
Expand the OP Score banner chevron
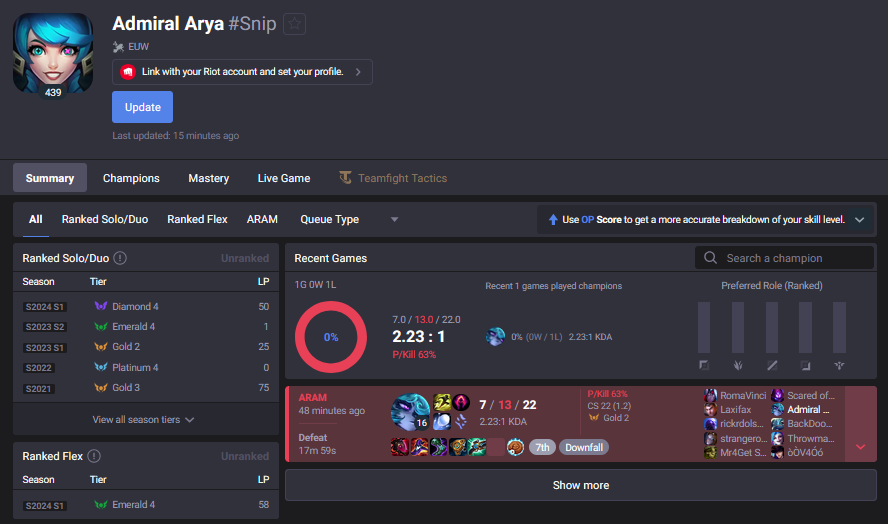click(860, 220)
